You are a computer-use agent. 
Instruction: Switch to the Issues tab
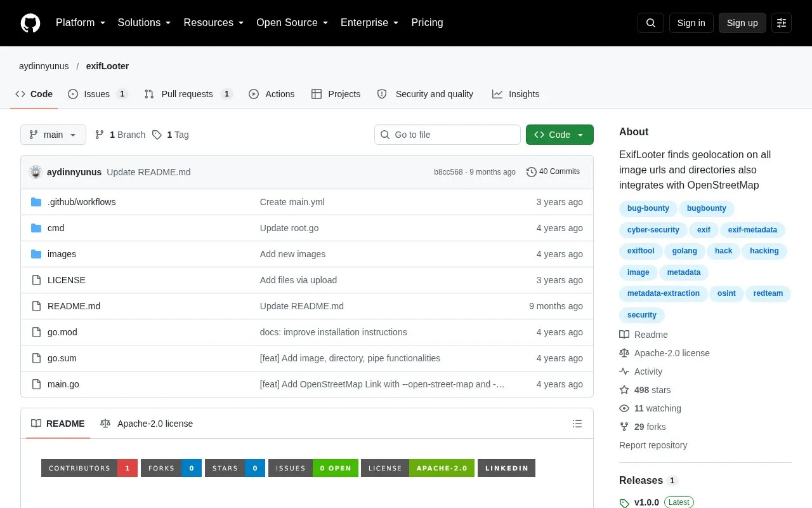(98, 94)
